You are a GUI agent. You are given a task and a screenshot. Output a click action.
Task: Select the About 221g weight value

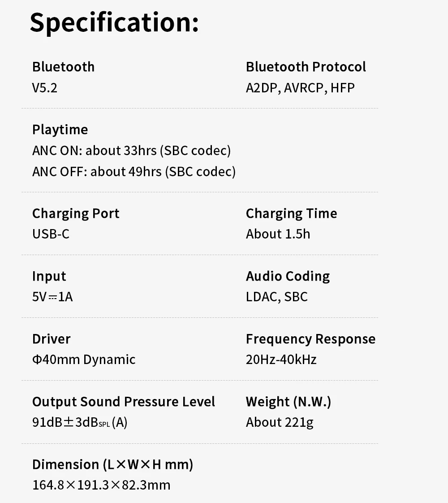coord(279,422)
